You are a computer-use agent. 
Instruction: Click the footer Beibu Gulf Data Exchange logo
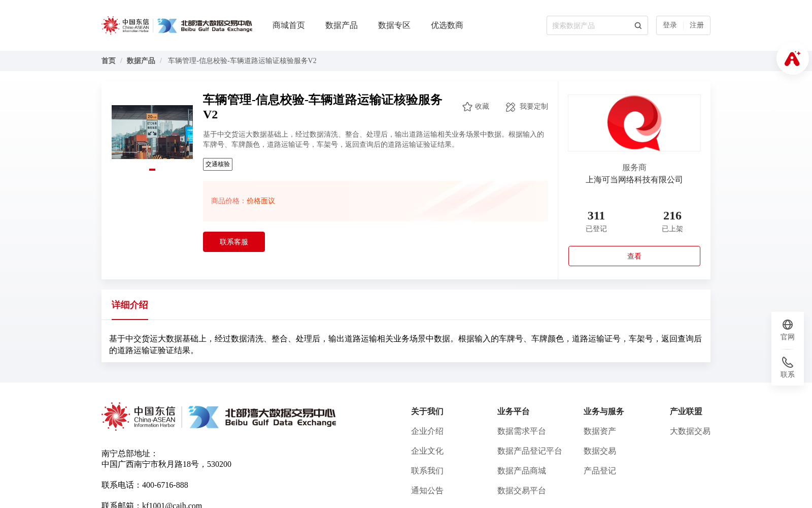(262, 417)
